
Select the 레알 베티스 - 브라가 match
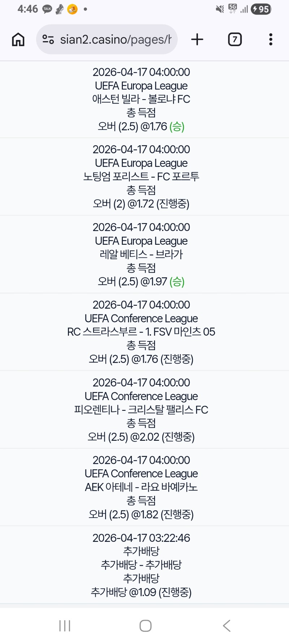coord(141,254)
